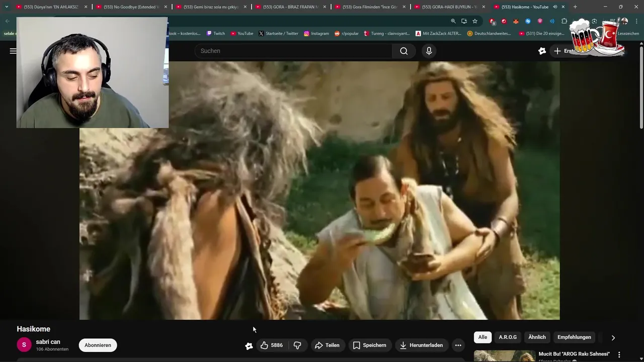Open YouTube bookmark in bookmarks bar

click(242, 34)
